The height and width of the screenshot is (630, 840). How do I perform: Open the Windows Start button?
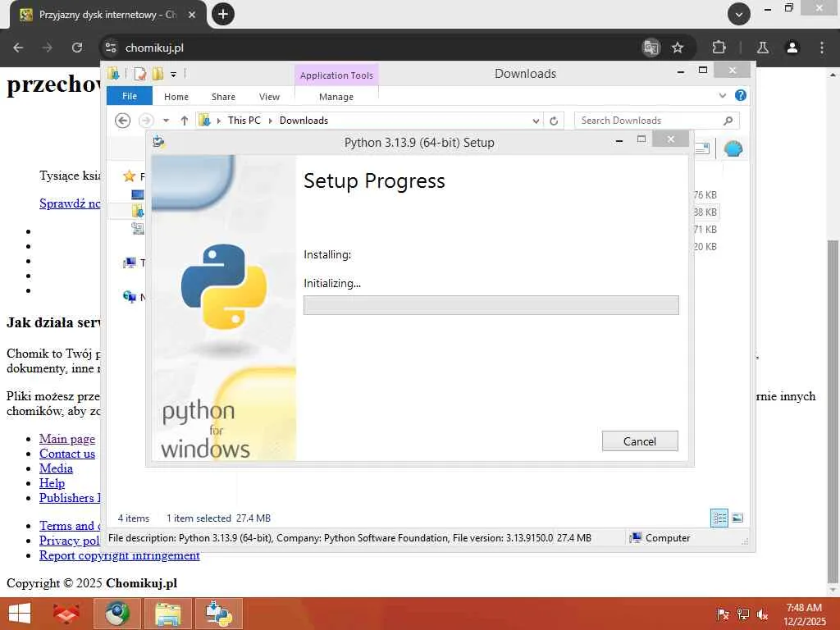[x=20, y=614]
